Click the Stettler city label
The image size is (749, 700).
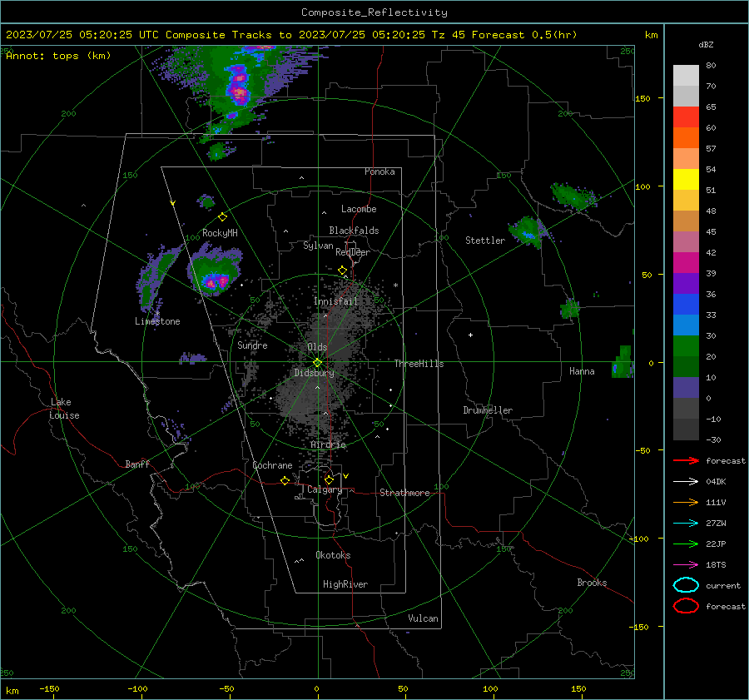(485, 241)
